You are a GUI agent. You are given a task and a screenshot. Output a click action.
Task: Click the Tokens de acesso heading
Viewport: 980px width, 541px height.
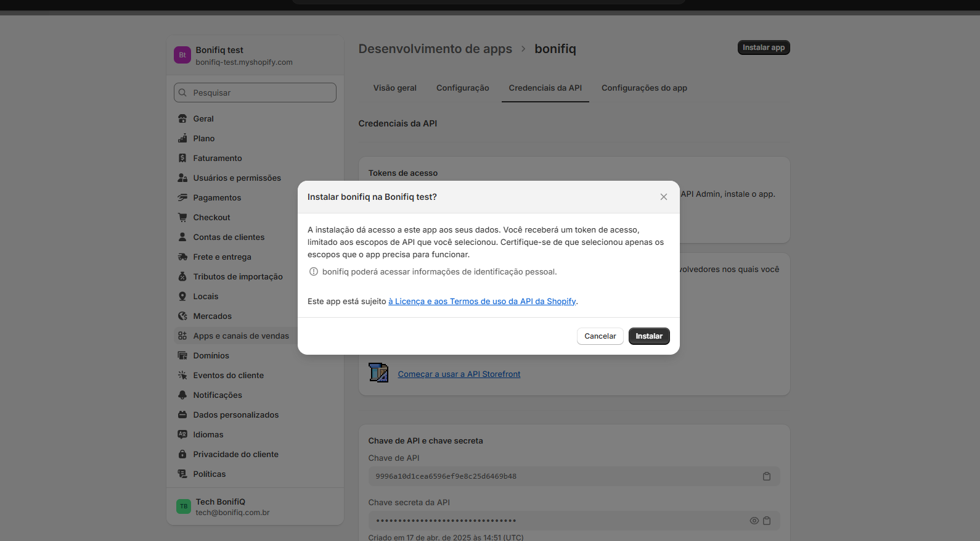point(403,173)
